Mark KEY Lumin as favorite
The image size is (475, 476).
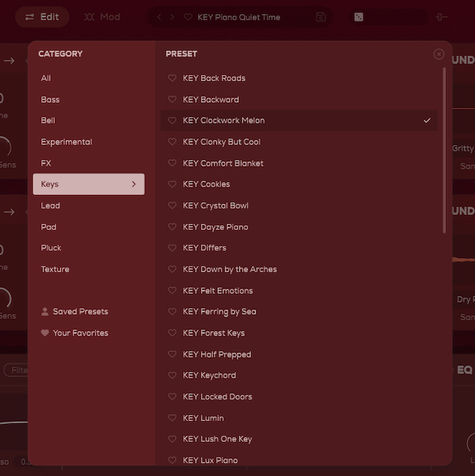click(x=172, y=418)
